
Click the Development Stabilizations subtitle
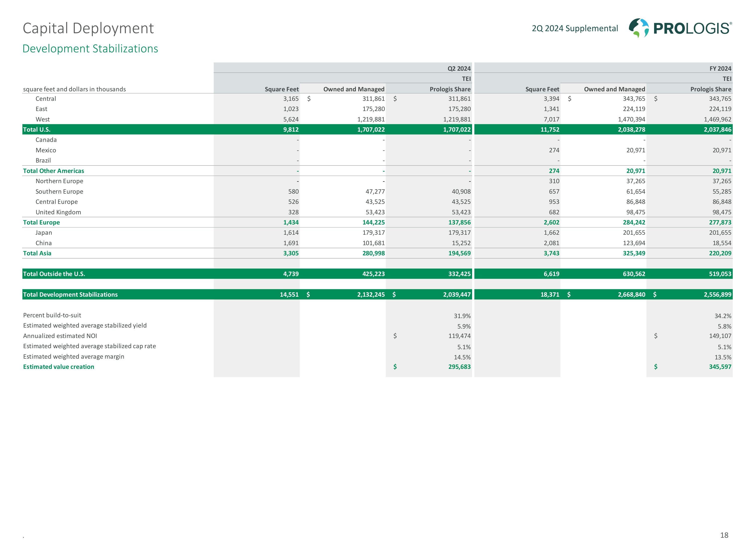pos(90,49)
